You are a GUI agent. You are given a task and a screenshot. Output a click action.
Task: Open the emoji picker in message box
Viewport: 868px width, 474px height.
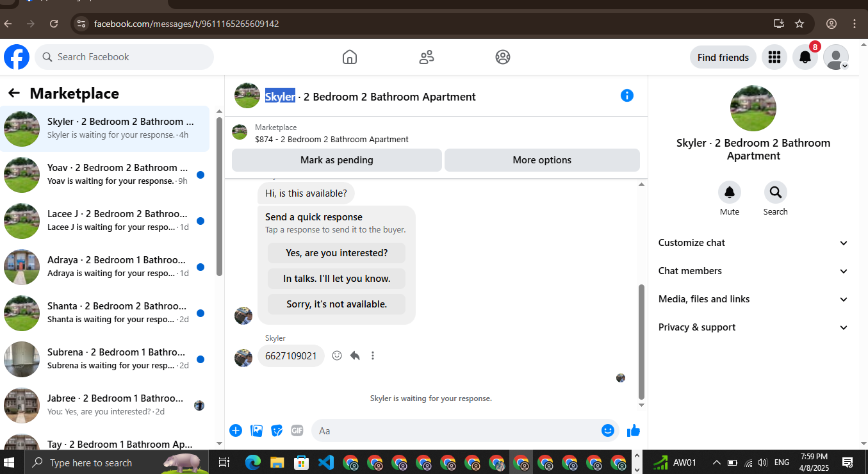[608, 430]
